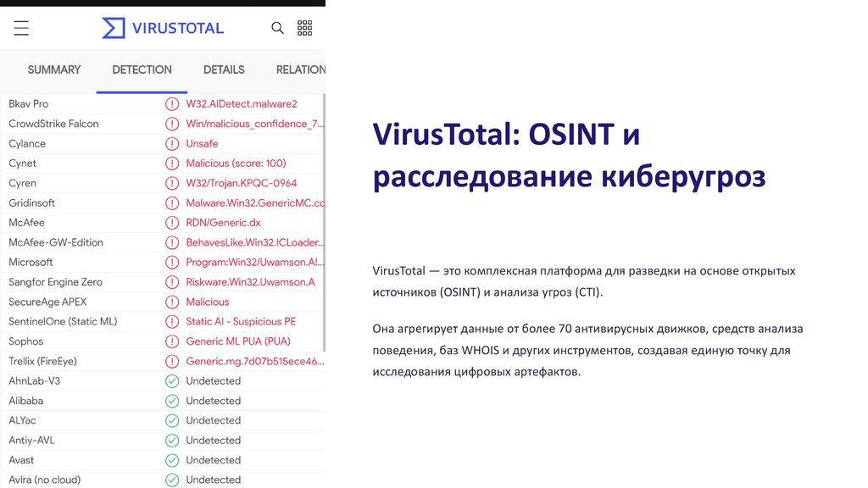Click the Bkav Pro engine name
The width and height of the screenshot is (868, 488).
pyautogui.click(x=29, y=104)
